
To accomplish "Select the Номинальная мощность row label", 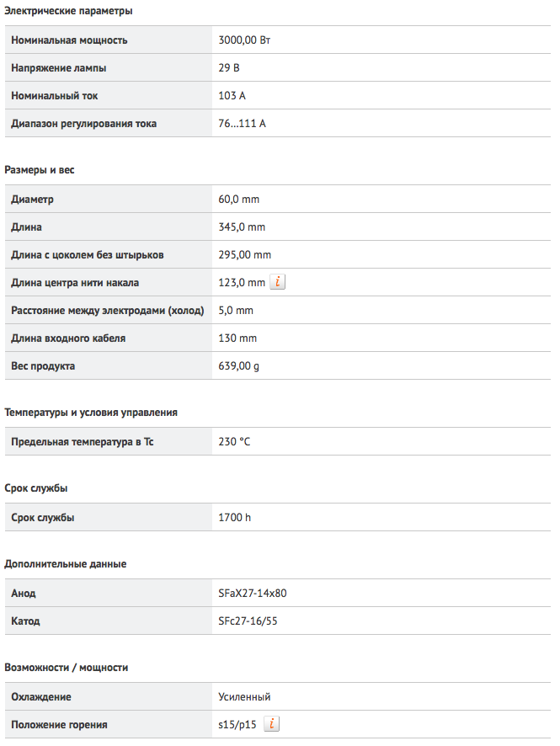I will pos(69,40).
